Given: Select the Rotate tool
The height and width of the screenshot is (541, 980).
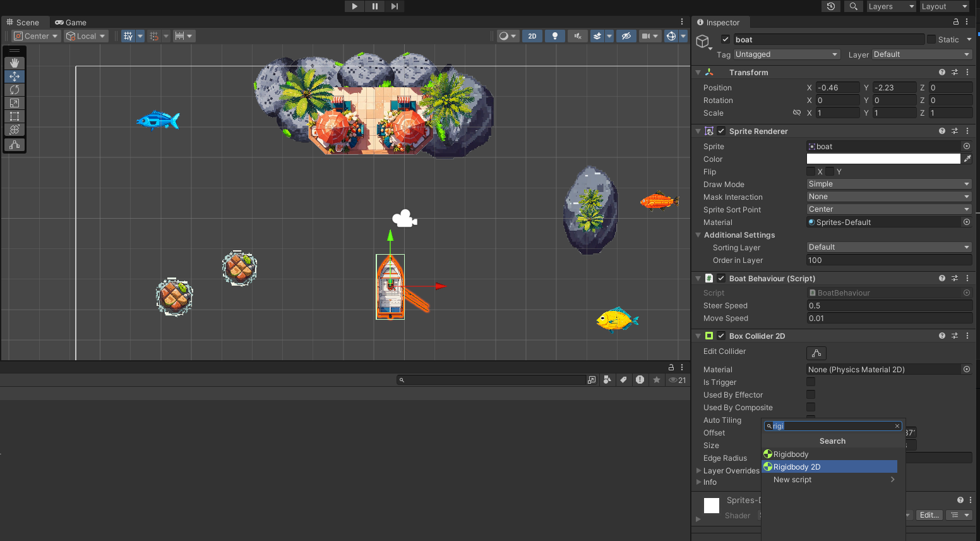Looking at the screenshot, I should 14,90.
